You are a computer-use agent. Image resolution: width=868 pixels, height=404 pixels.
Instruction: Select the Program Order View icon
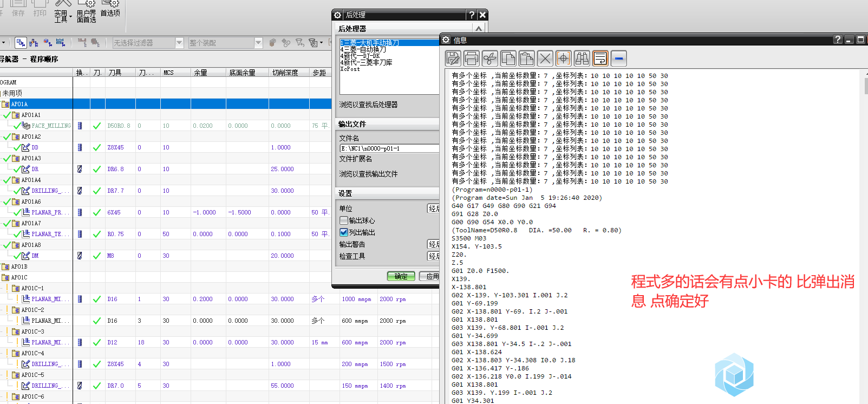point(21,42)
